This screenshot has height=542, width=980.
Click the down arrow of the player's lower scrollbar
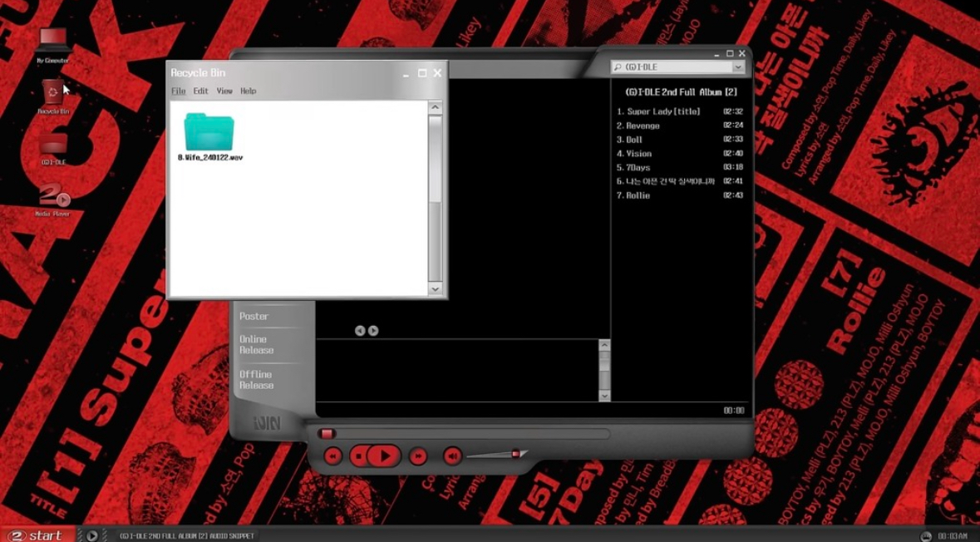coord(604,396)
